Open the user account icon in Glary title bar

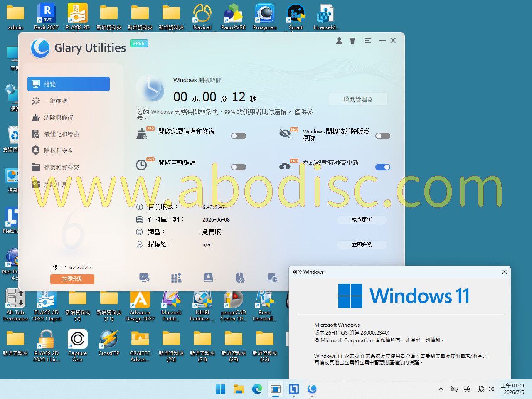point(339,41)
